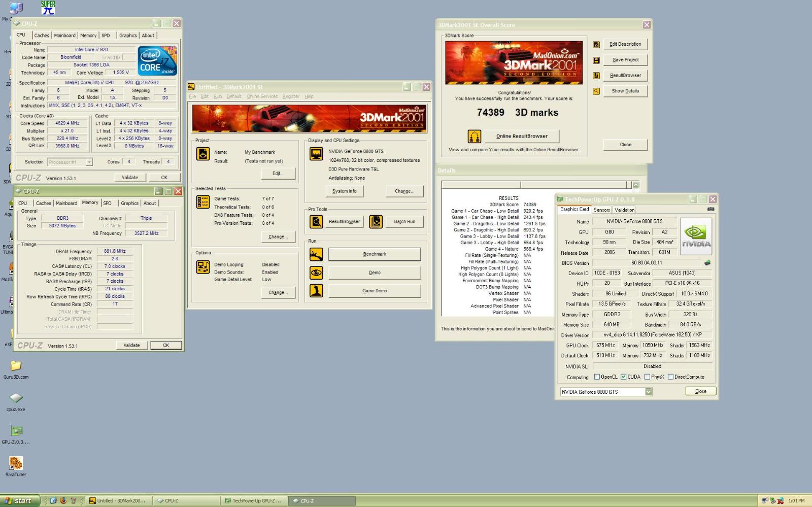
Task: Click the Display and CPU Settings monitor icon
Action: 316,154
